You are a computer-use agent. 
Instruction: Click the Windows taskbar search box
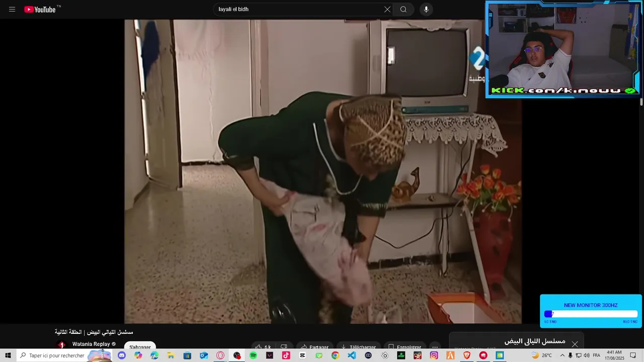(63, 355)
